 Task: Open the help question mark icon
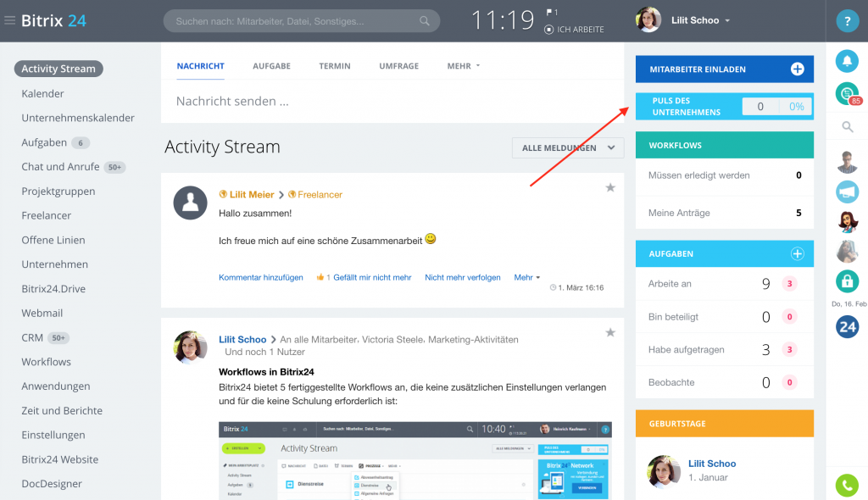click(847, 21)
